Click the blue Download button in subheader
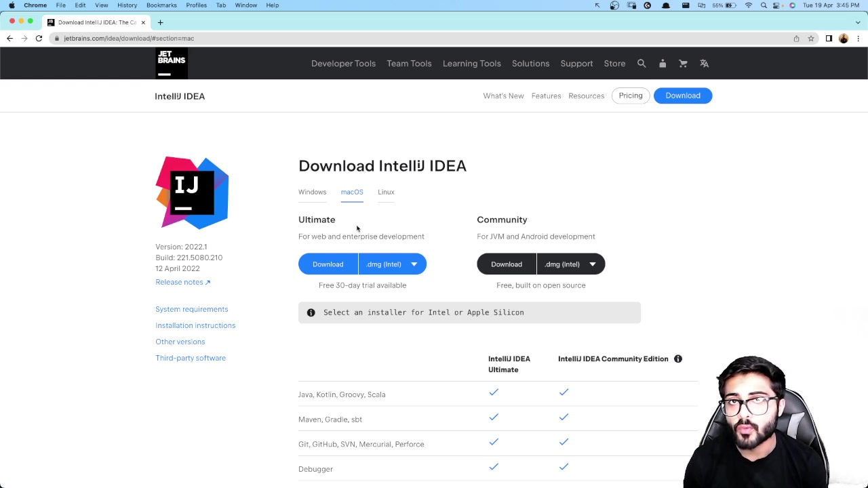This screenshot has height=488, width=868. 683,96
